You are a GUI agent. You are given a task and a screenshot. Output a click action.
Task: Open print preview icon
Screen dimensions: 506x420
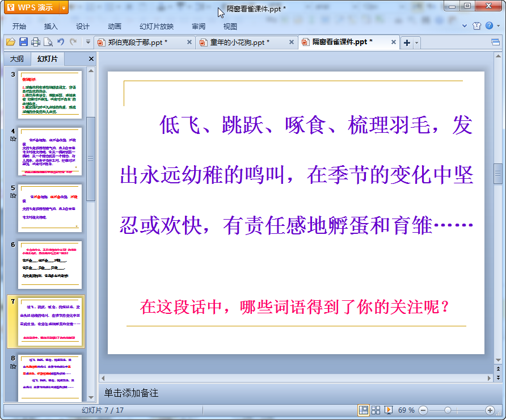tap(48, 42)
